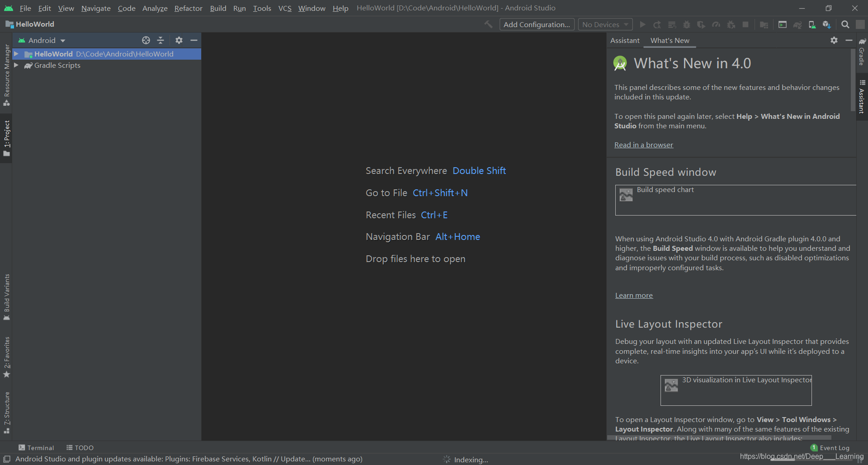Open the Analyze menu

coord(155,8)
